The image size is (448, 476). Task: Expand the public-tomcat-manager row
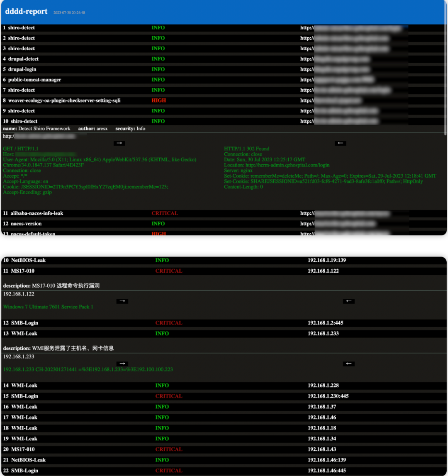223,80
